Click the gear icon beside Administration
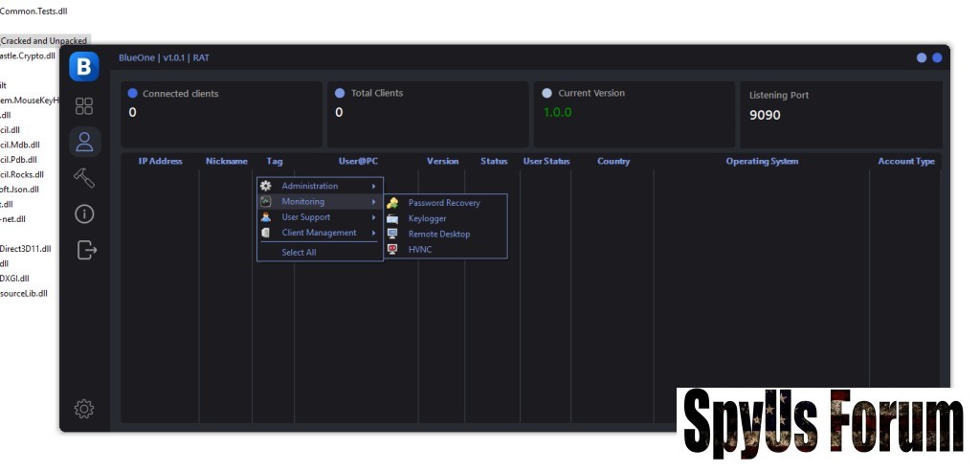Image resolution: width=980 pixels, height=471 pixels. pyautogui.click(x=266, y=186)
